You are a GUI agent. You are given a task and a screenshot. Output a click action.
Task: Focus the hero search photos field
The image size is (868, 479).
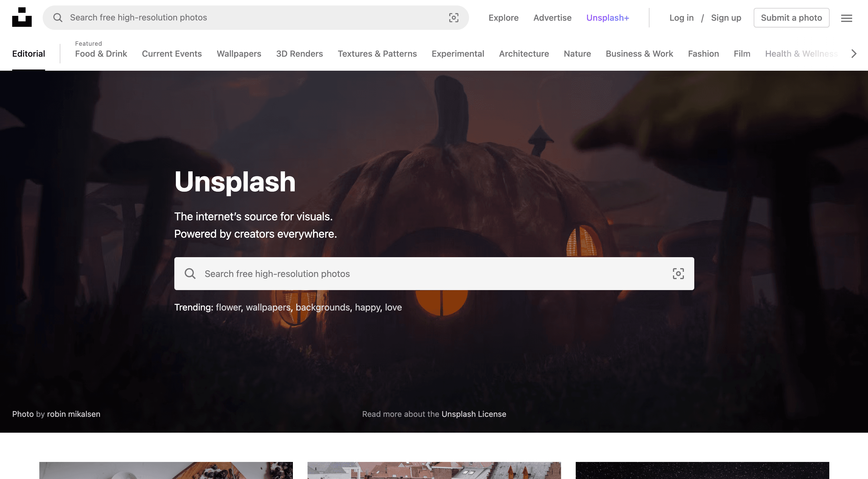[x=434, y=274]
